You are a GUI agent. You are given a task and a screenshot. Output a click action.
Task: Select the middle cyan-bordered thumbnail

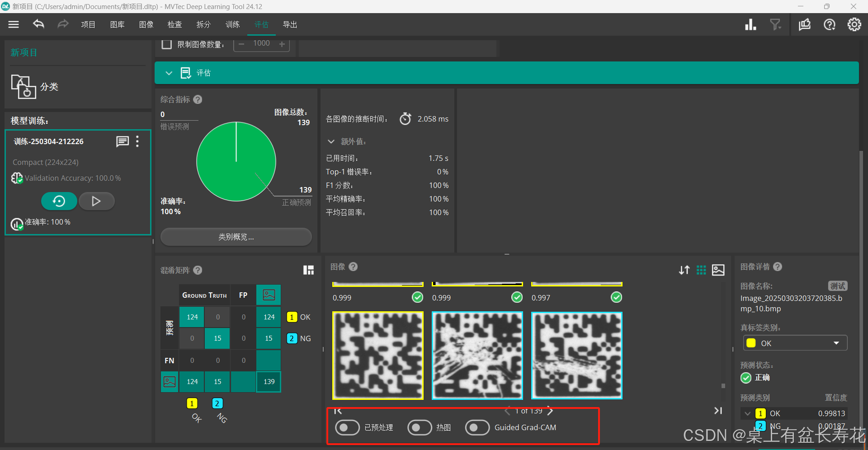[x=477, y=356]
